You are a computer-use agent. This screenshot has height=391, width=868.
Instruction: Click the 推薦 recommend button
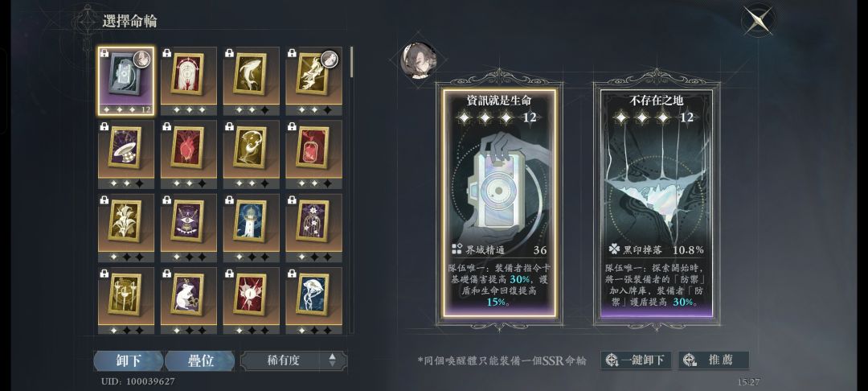(x=714, y=360)
